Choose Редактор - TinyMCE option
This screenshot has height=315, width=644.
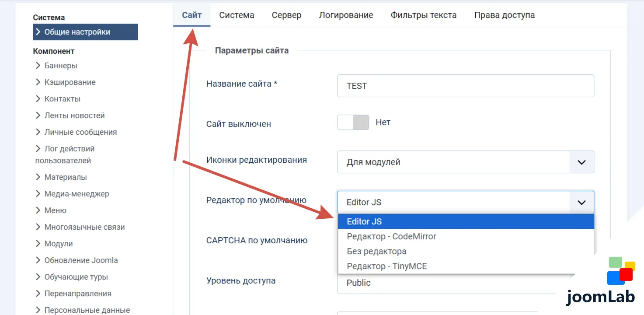click(x=466, y=266)
